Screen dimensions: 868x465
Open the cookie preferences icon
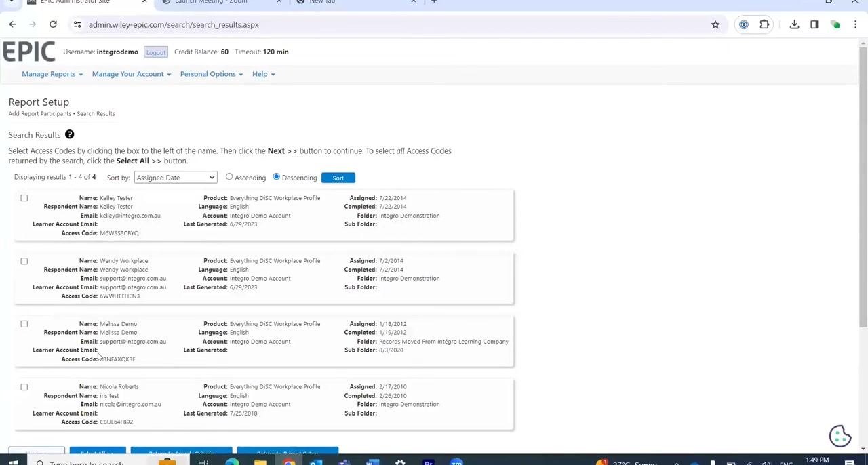(840, 436)
